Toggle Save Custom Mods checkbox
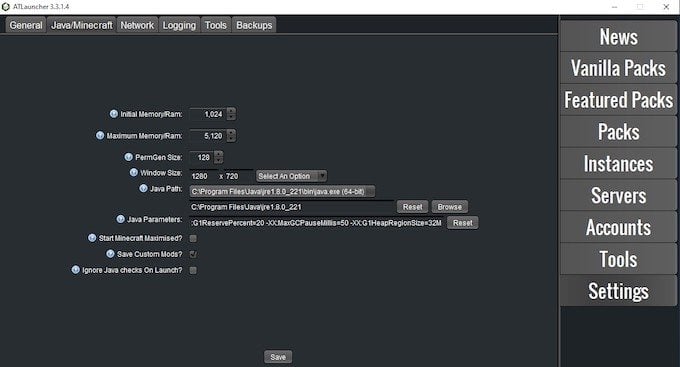The image size is (680, 367). click(193, 254)
